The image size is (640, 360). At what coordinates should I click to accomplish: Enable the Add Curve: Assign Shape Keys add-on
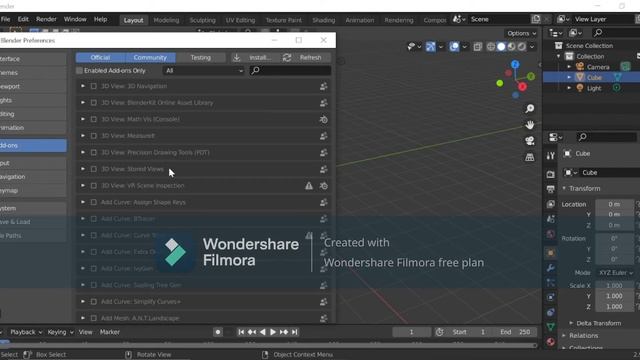pos(94,202)
